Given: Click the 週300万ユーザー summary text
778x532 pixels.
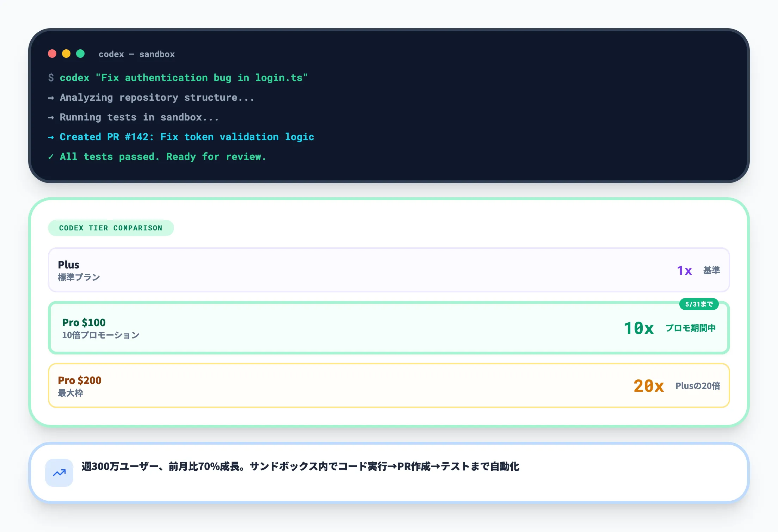Looking at the screenshot, I should tap(300, 466).
